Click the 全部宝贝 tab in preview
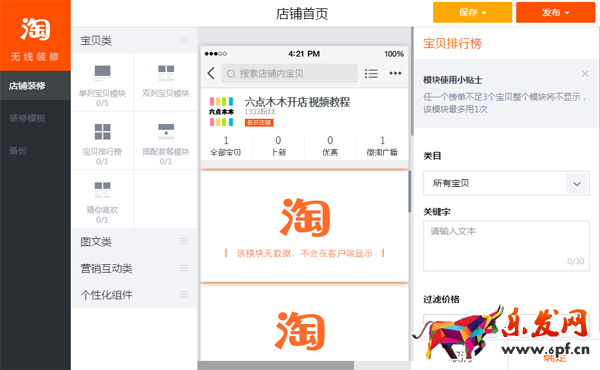 [226, 146]
